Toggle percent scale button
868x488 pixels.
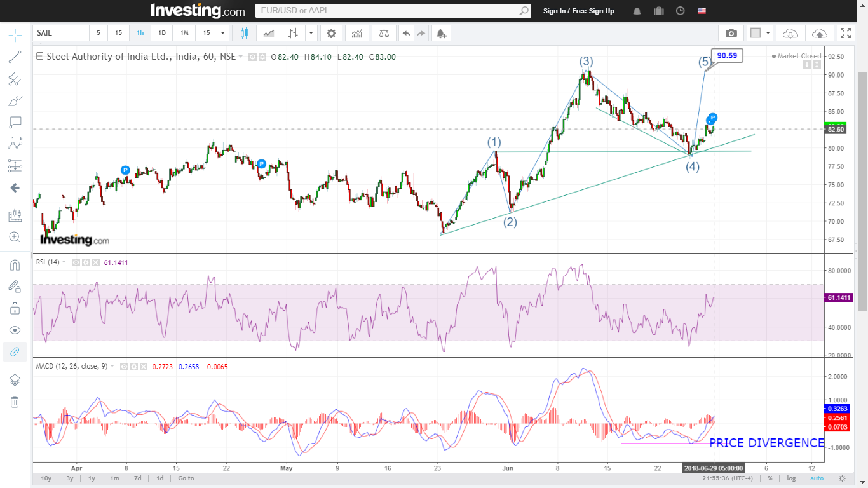click(x=770, y=478)
